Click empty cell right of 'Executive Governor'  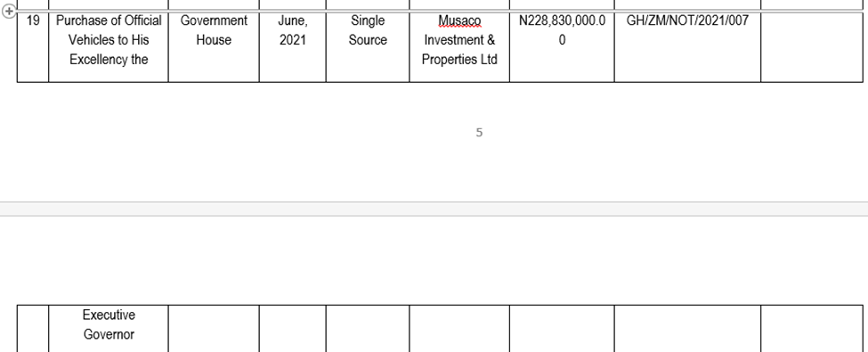[x=214, y=328]
